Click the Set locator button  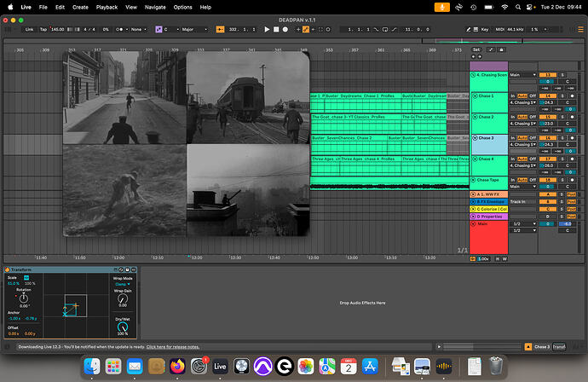[x=477, y=50]
